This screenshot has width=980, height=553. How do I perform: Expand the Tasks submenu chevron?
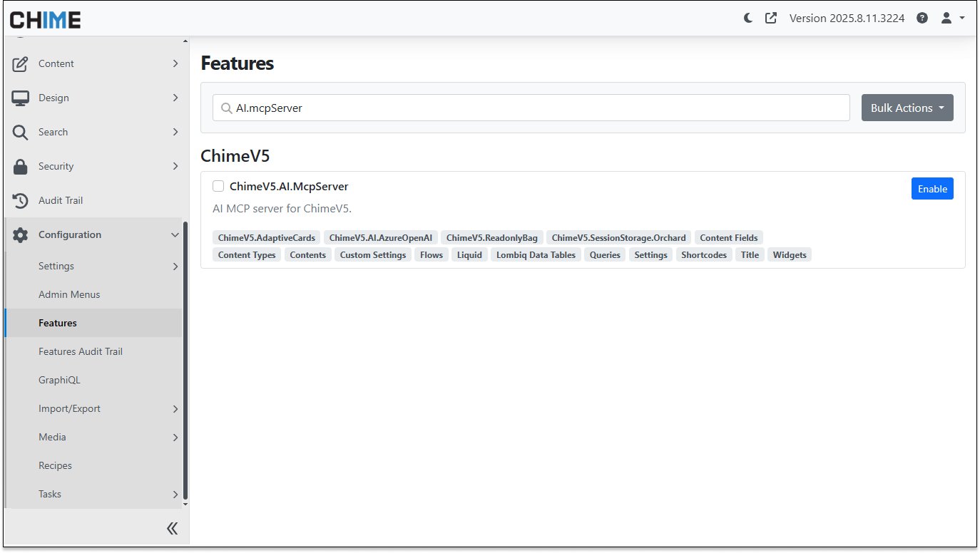click(175, 494)
